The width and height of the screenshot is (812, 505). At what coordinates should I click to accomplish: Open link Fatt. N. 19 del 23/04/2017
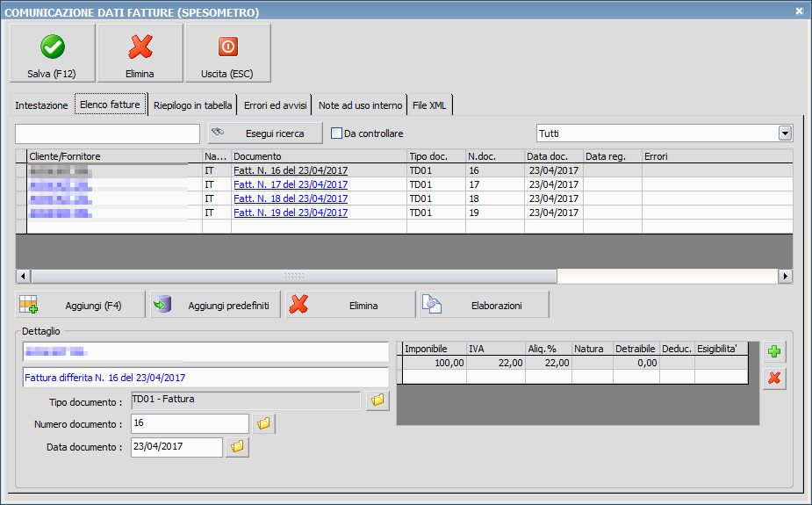tap(291, 213)
